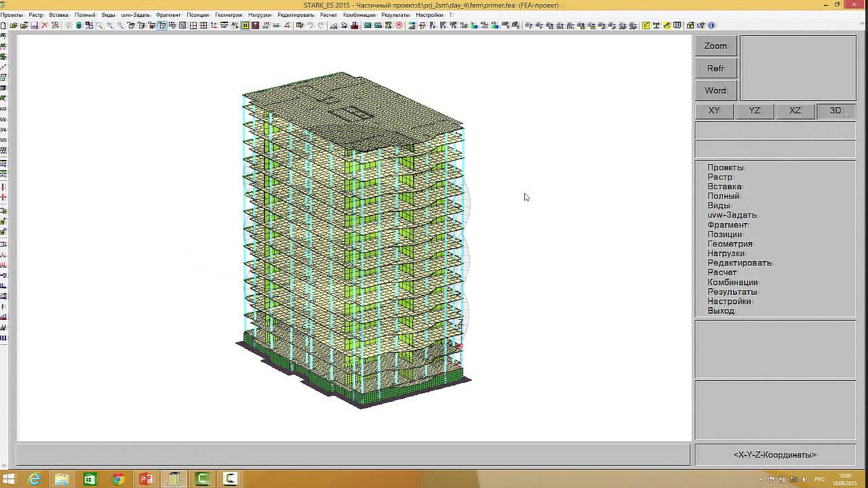Viewport: 868px width, 488px height.
Task: Open Google Chrome from the taskbar
Action: [118, 479]
